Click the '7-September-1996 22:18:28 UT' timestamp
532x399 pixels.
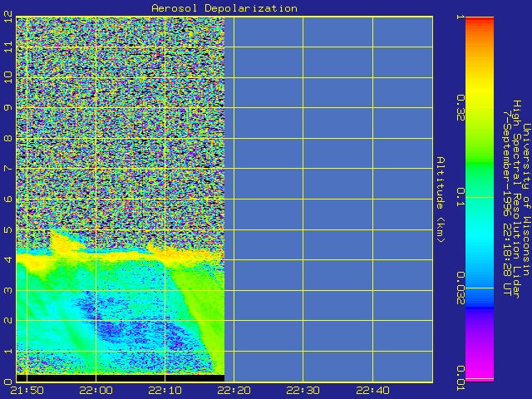tap(507, 203)
